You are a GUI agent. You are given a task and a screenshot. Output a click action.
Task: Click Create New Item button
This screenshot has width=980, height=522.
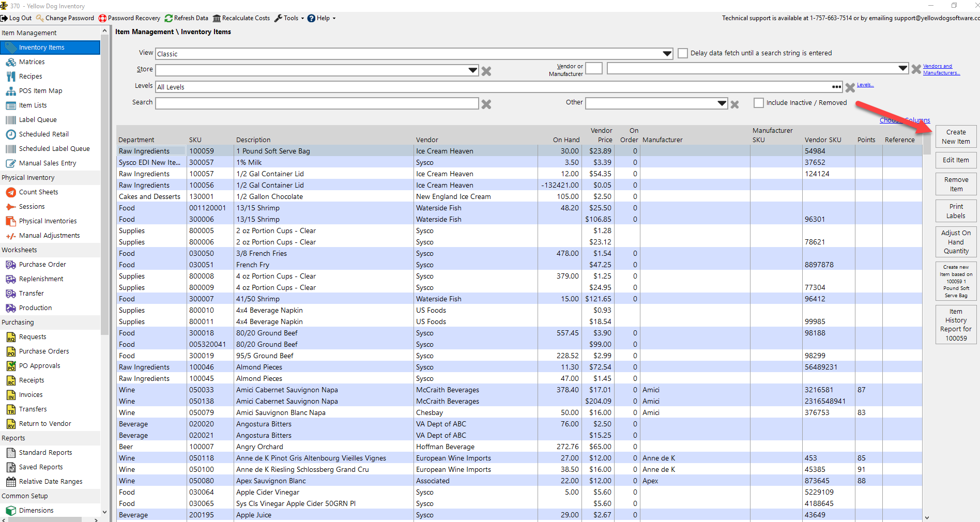coord(956,137)
